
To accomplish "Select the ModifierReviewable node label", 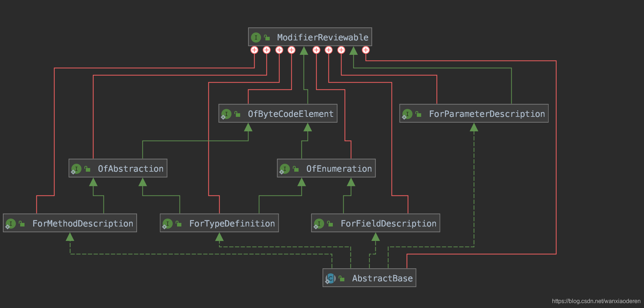I will coord(323,38).
